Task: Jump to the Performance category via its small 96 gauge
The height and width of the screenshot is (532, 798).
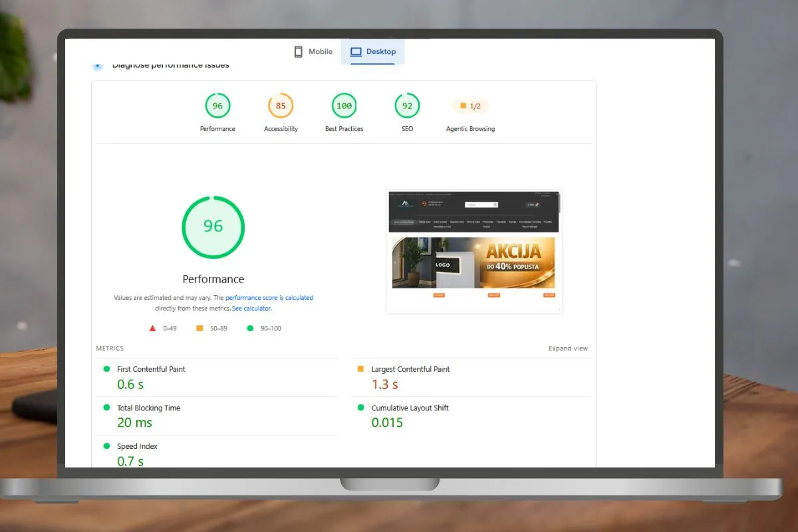Action: (217, 106)
